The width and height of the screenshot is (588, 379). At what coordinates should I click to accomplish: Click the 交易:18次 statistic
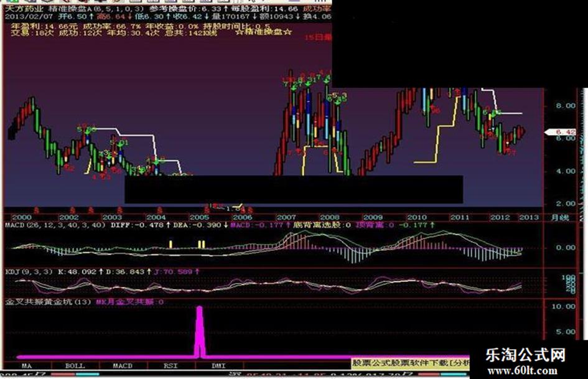click(x=32, y=33)
